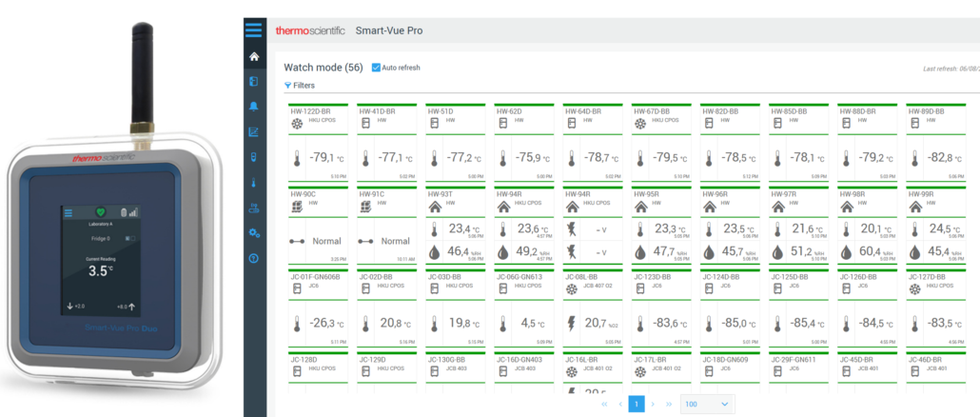This screenshot has height=417, width=980.
Task: Click the voltage icon on HW-94R HKU CPOS card without readings
Action: (x=571, y=230)
